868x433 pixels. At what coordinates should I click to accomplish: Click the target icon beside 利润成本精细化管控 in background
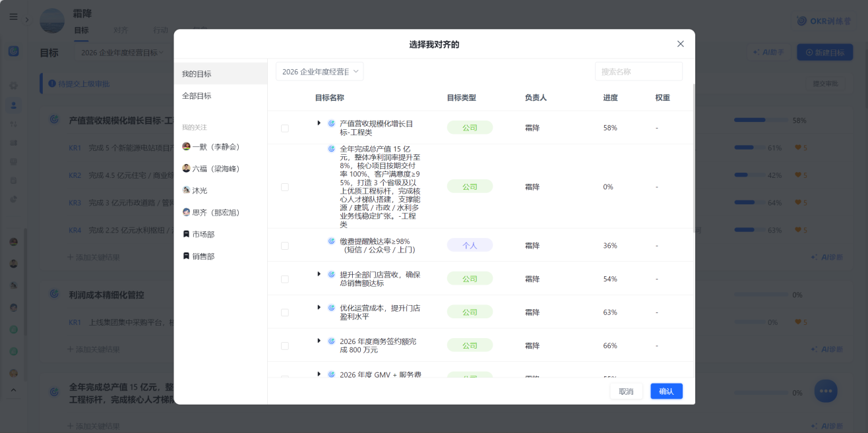pyautogui.click(x=55, y=295)
